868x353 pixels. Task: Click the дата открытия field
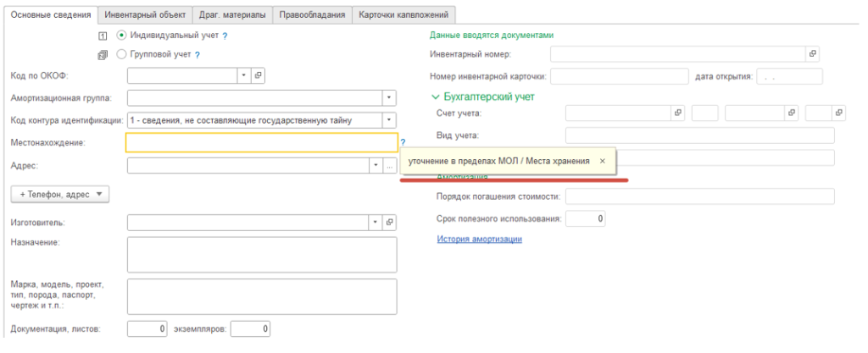click(789, 76)
